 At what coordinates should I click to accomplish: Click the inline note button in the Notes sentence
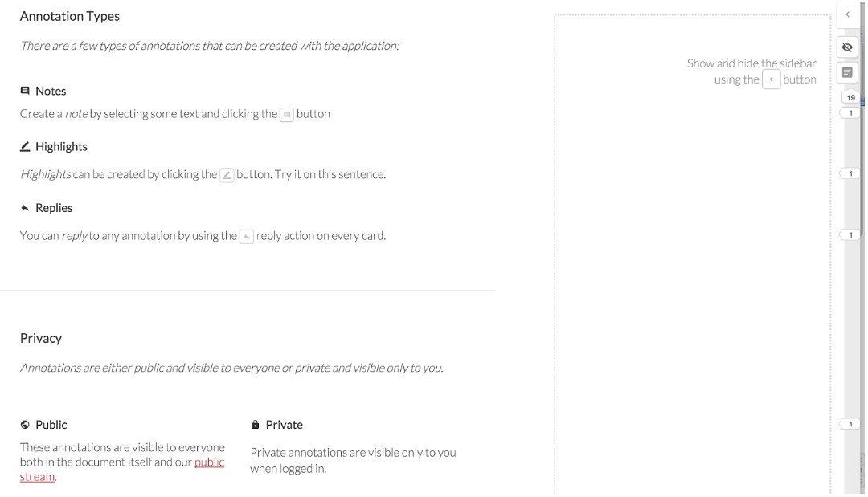point(287,114)
